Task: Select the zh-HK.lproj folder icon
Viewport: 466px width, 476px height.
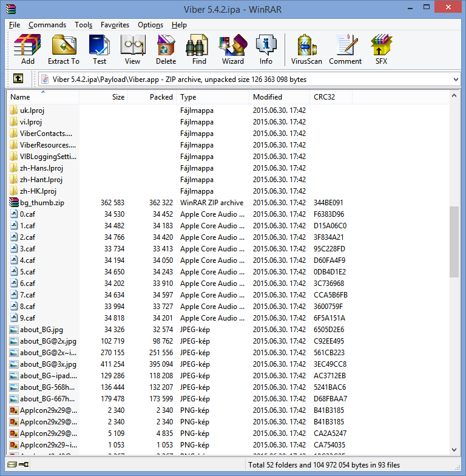Action: pyautogui.click(x=13, y=191)
